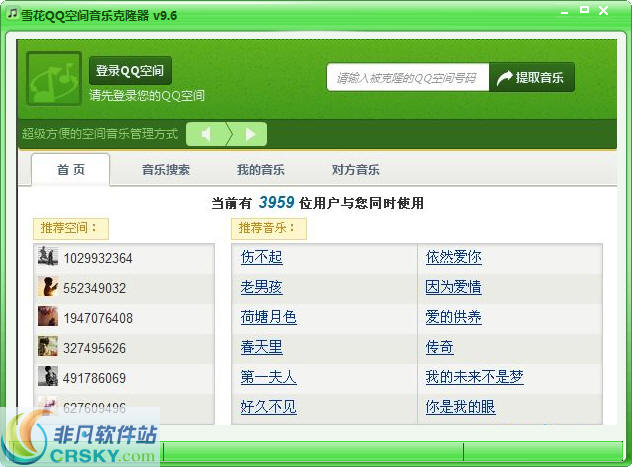Image resolution: width=632 pixels, height=467 pixels.
Task: Select recommended space number 327495626
Action: (x=94, y=348)
